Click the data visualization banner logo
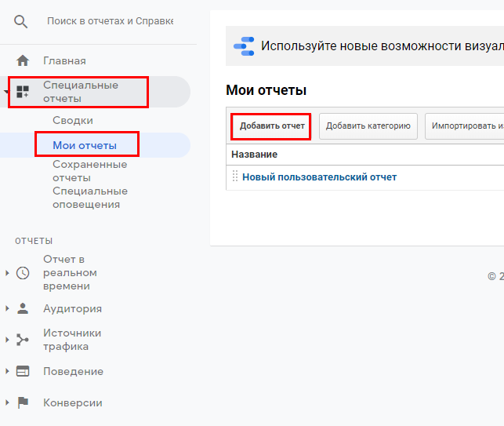This screenshot has width=504, height=426. 245,46
